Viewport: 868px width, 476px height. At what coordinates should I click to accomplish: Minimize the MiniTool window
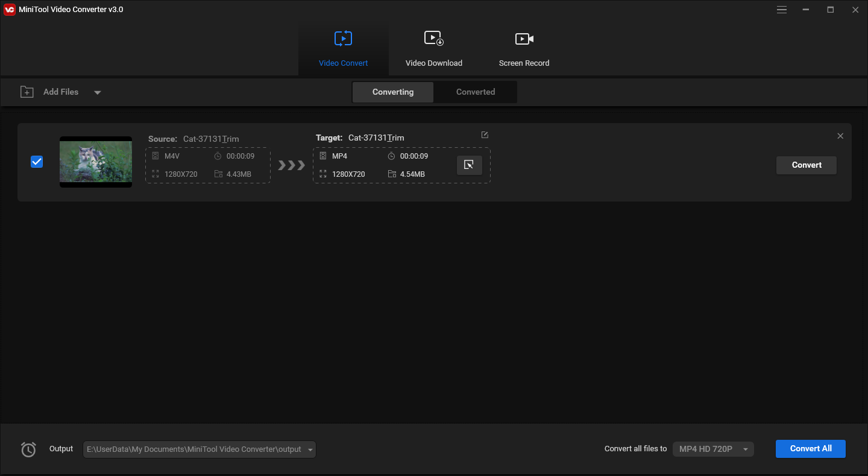806,10
